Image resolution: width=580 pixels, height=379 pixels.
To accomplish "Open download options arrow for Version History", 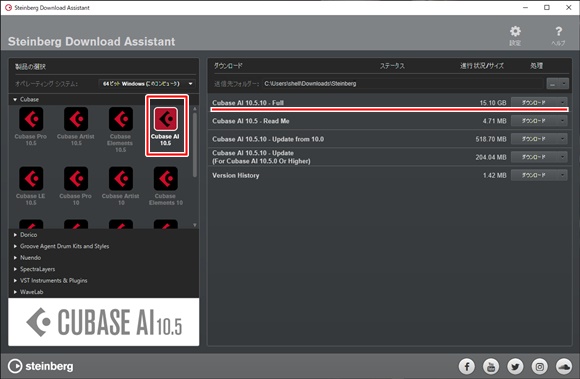I will point(563,175).
